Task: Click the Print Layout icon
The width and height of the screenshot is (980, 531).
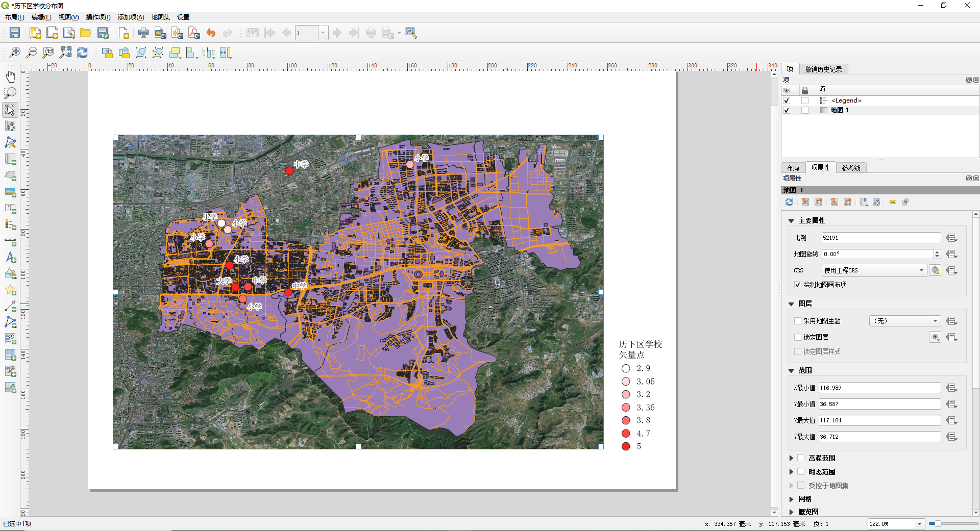Action: click(143, 33)
